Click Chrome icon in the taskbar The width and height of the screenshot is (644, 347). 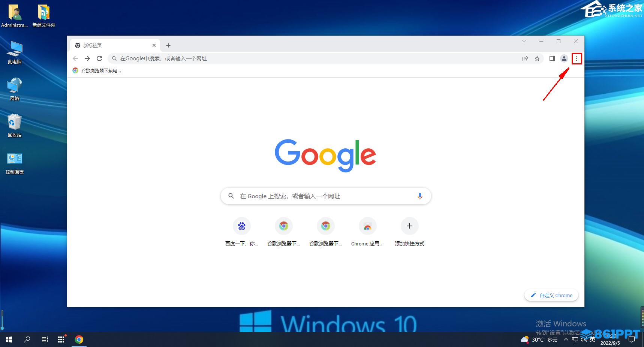tap(79, 340)
